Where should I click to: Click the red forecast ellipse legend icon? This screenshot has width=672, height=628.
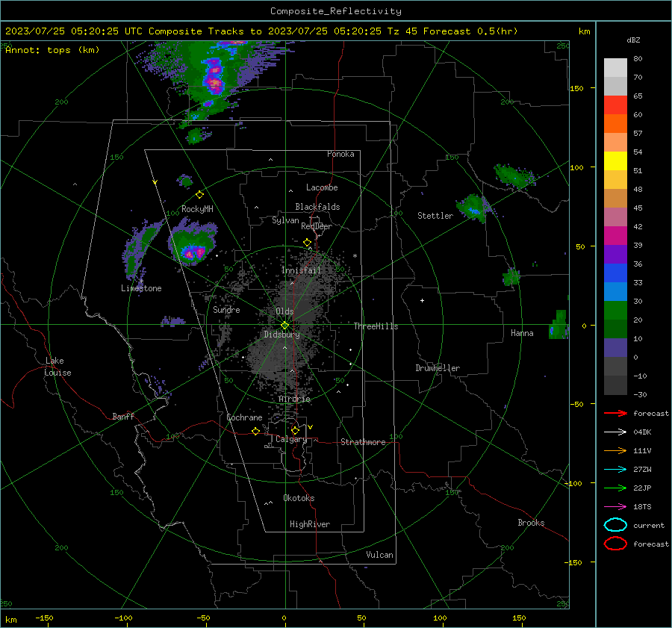(x=615, y=544)
